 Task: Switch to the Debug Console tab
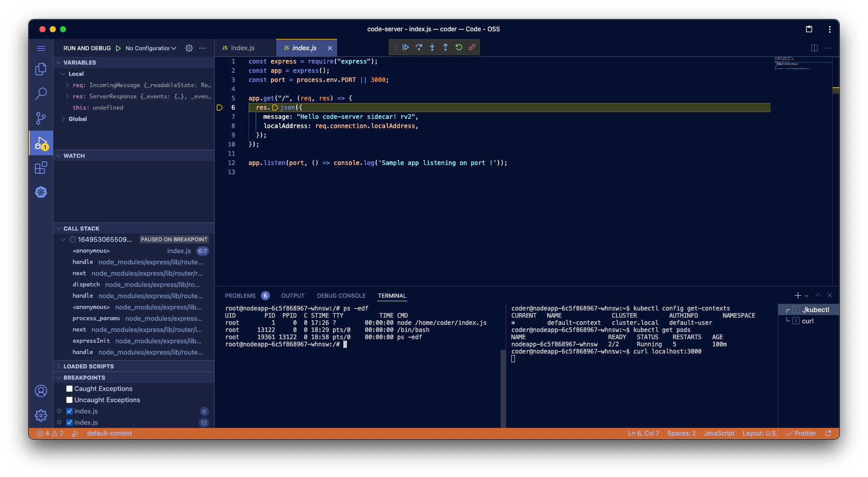click(341, 296)
